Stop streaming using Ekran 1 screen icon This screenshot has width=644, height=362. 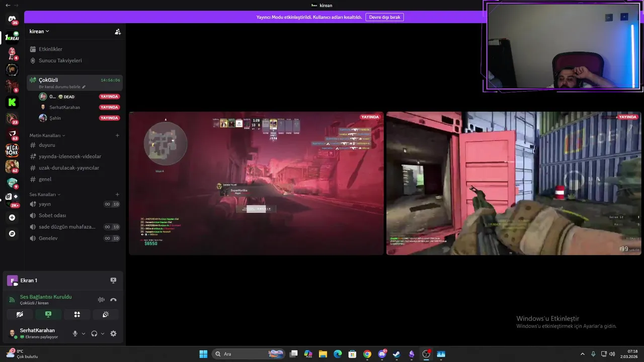coord(113,281)
